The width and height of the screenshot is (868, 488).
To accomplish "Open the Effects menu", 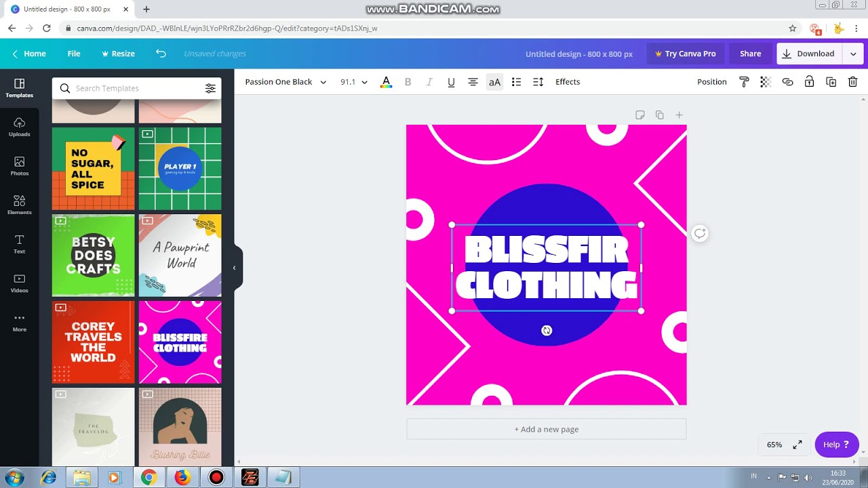I will pyautogui.click(x=568, y=82).
